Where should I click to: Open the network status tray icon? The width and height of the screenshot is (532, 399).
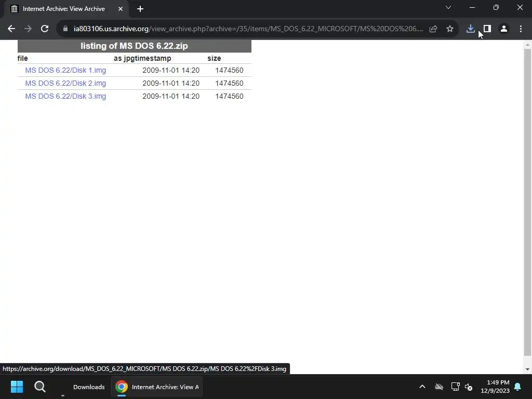coord(455,387)
